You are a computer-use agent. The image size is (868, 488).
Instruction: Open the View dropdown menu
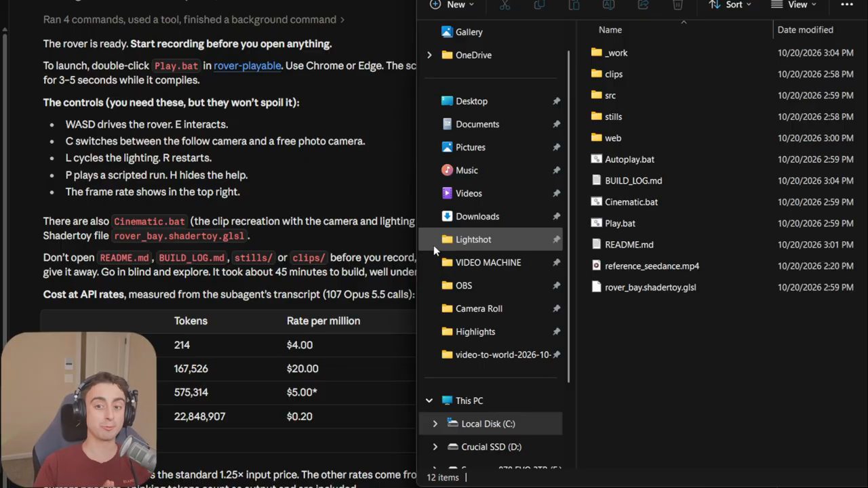point(793,5)
